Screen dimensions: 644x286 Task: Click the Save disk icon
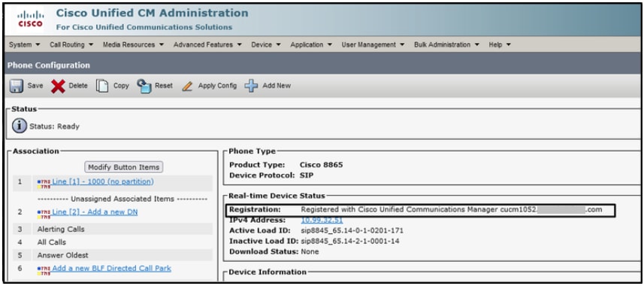click(16, 86)
